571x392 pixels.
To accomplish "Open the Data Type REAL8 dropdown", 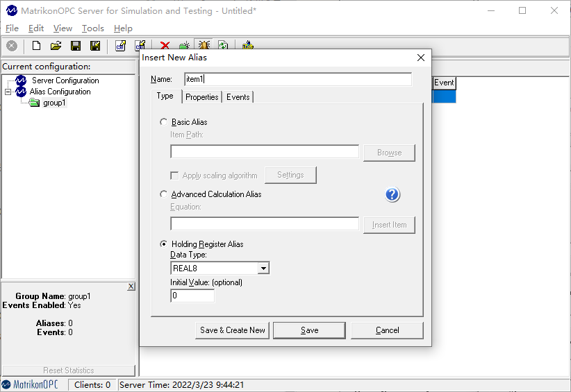I will click(263, 269).
